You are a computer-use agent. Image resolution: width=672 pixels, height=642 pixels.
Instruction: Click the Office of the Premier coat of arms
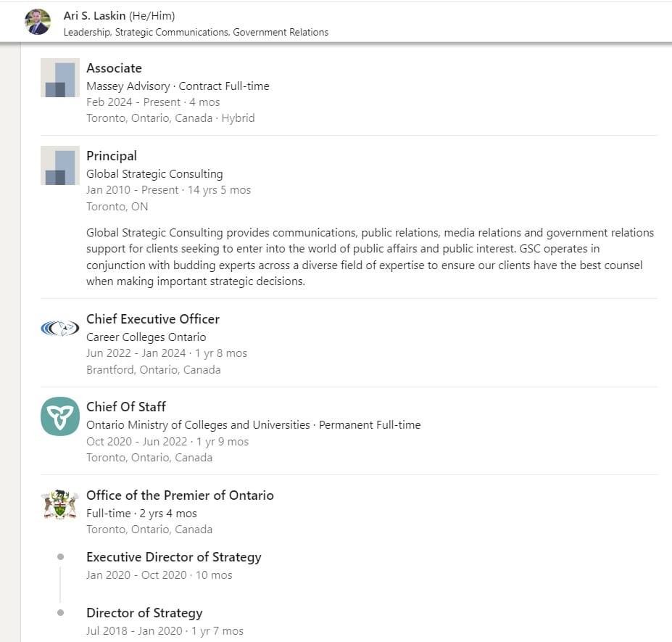point(60,504)
